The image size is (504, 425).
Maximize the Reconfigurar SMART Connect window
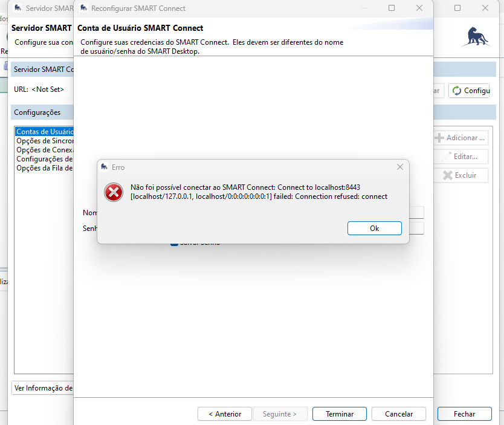click(392, 8)
